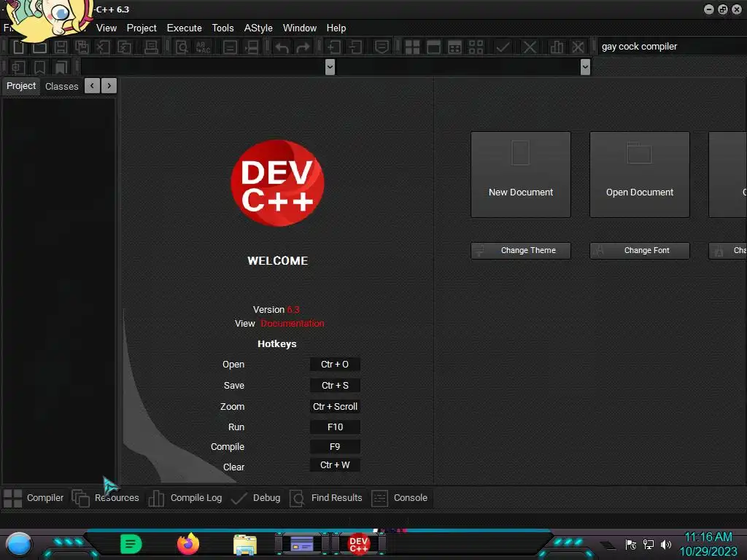Click the Goto bookmark double-flag icon
The image size is (747, 560).
61,67
